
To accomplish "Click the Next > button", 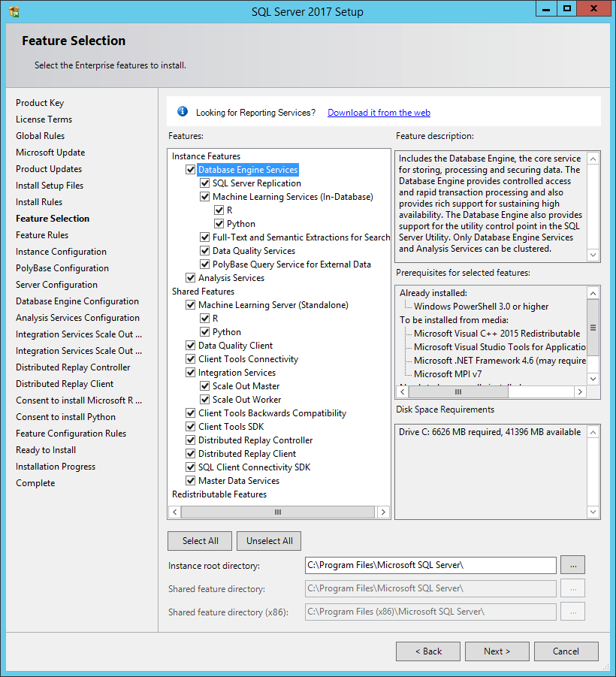I will tap(497, 651).
